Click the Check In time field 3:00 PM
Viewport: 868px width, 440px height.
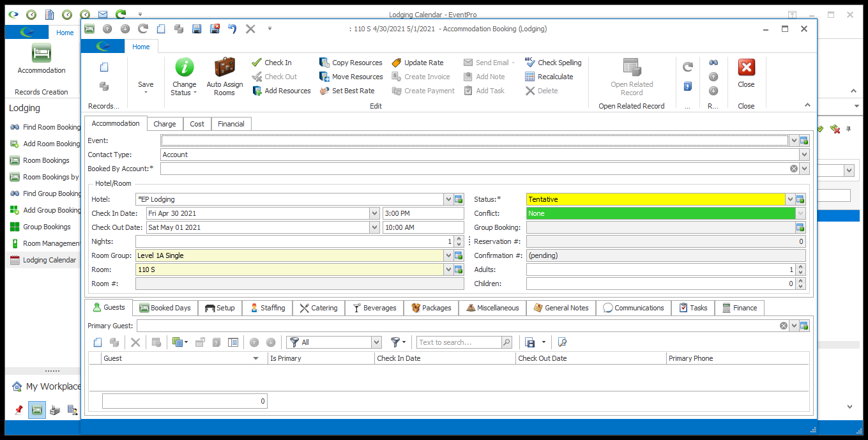(423, 213)
